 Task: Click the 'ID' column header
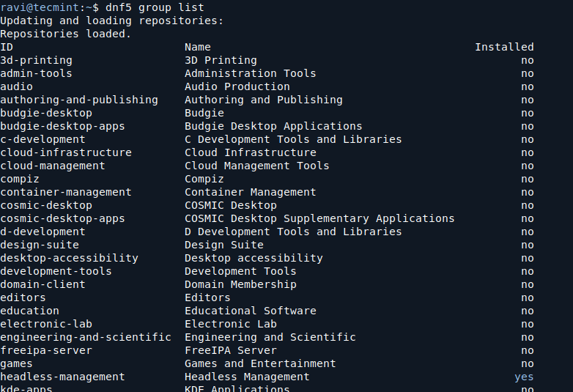pos(7,47)
